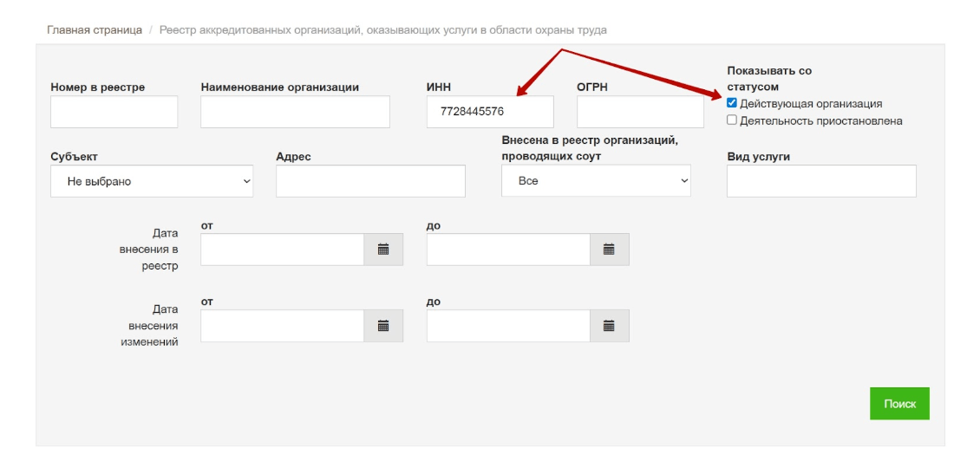Viewport: 980px width, 474px height.
Task: Open calendar for registry entry start date
Action: coord(383,250)
